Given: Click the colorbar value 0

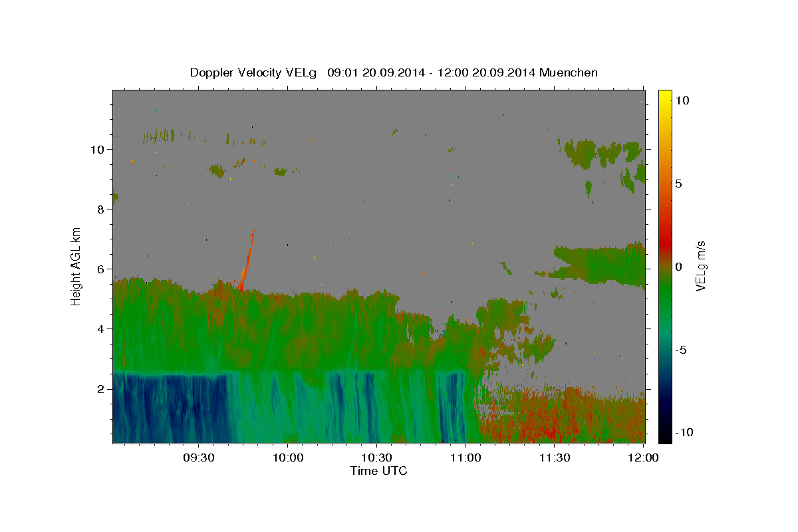Looking at the screenshot, I should point(679,266).
